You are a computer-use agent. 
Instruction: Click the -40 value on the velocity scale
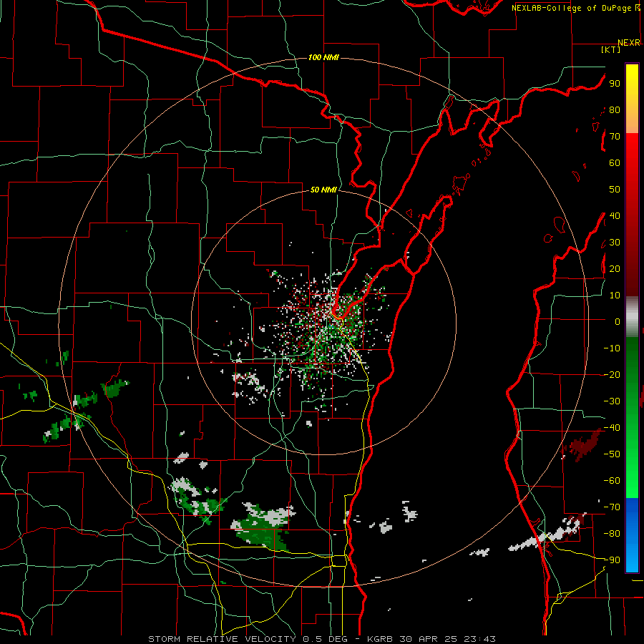tap(612, 428)
